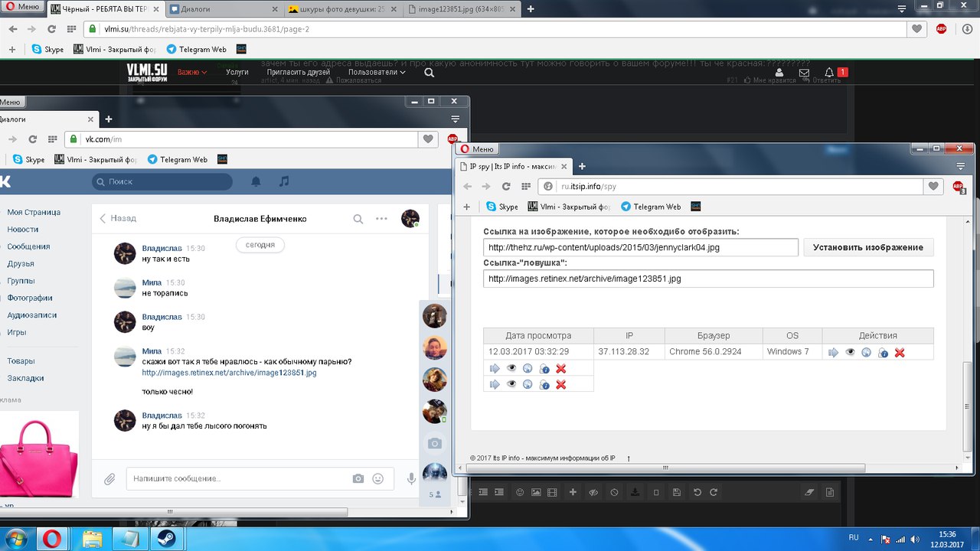Image resolution: width=980 pixels, height=551 pixels.
Task: Click the VK notifications bell icon
Action: click(256, 181)
